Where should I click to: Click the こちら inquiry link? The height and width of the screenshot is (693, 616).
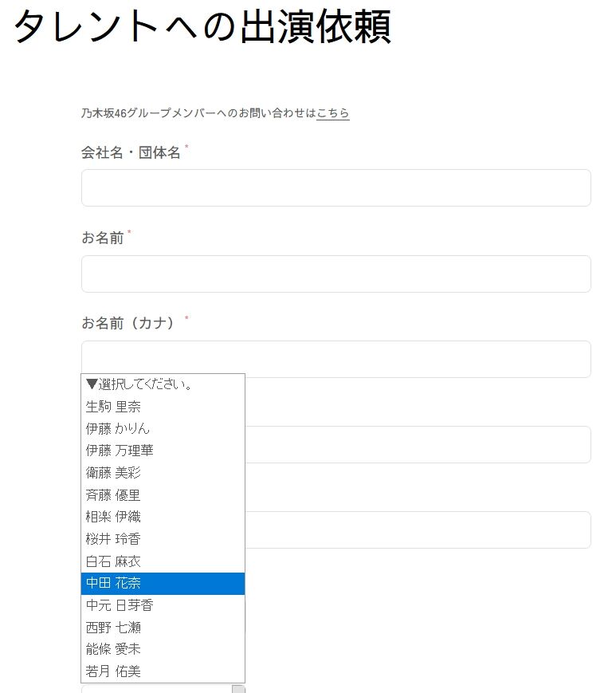coord(333,113)
